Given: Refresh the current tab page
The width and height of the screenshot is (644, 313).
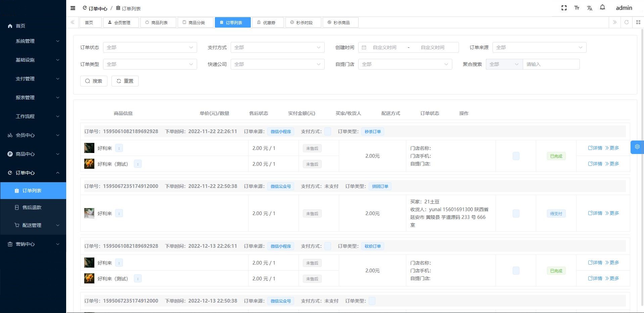Looking at the screenshot, I should 627,22.
